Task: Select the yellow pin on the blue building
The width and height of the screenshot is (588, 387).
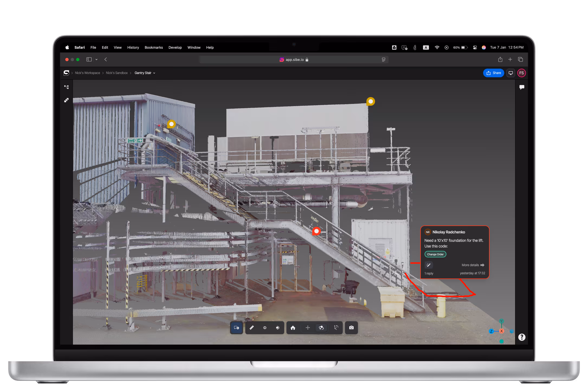Action: coord(171,124)
